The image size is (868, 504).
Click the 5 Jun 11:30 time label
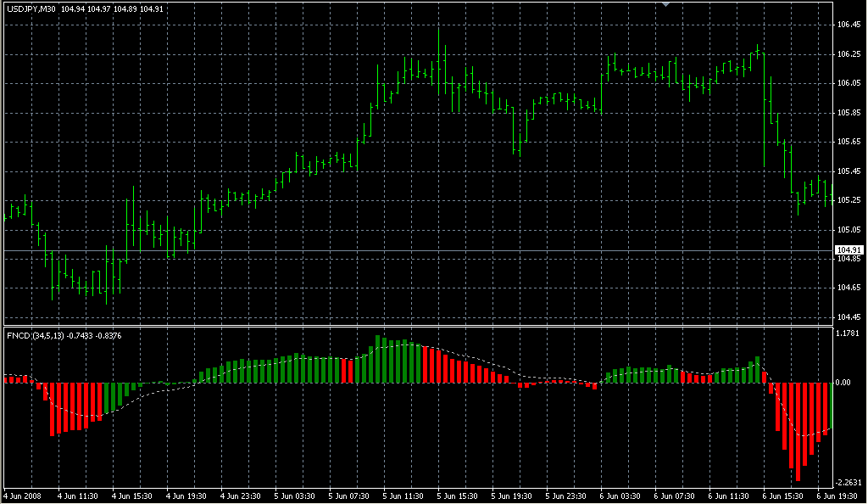coord(403,496)
